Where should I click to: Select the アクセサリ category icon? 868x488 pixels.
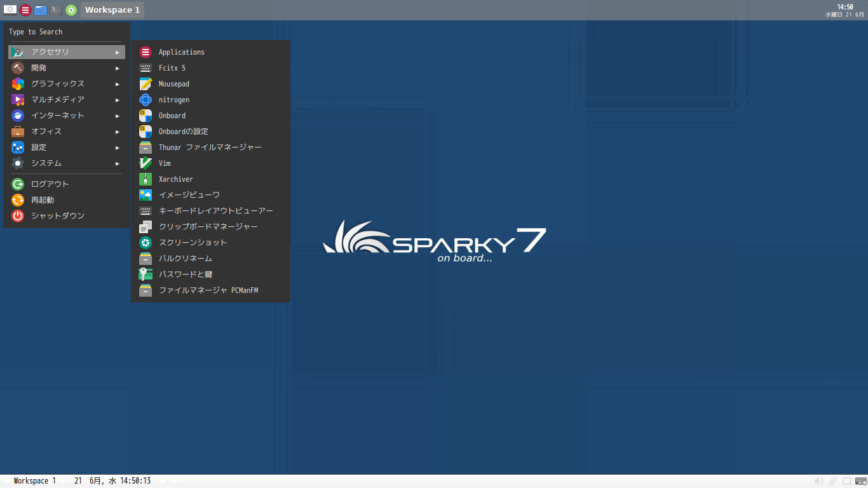click(18, 52)
